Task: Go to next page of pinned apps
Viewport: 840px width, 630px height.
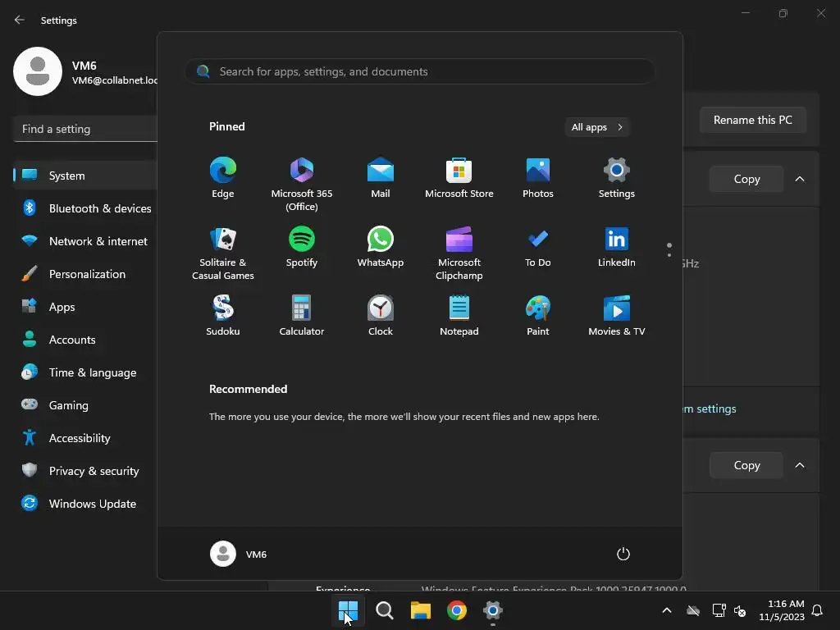Action: tap(669, 255)
